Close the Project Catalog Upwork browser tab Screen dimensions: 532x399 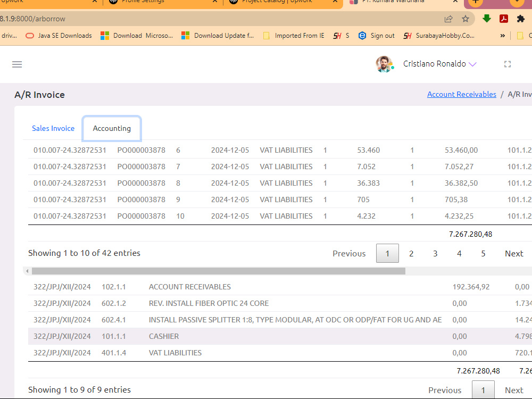click(335, 2)
